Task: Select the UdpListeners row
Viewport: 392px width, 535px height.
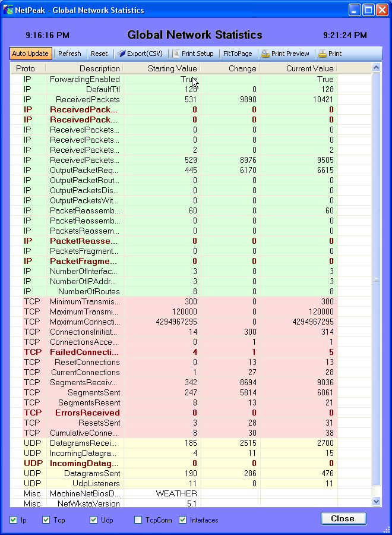Action: 174,483
